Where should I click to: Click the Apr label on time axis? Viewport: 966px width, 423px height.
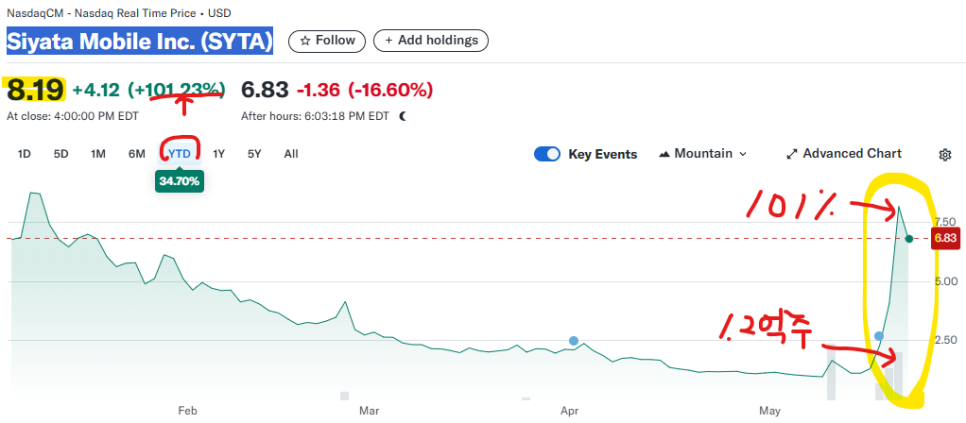click(x=570, y=410)
